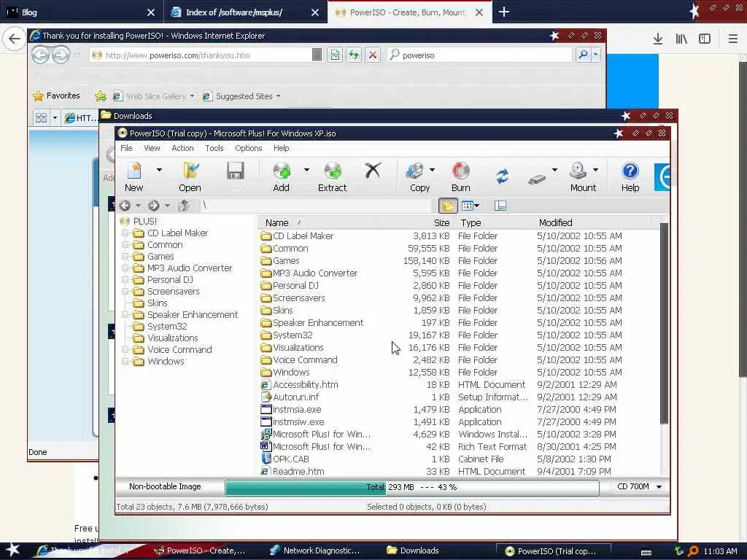747x560 pixels.
Task: Click the Copy disc toolbar icon
Action: (414, 171)
